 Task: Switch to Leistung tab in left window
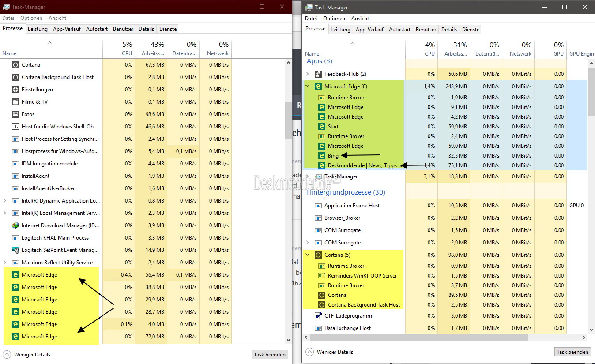[38, 29]
